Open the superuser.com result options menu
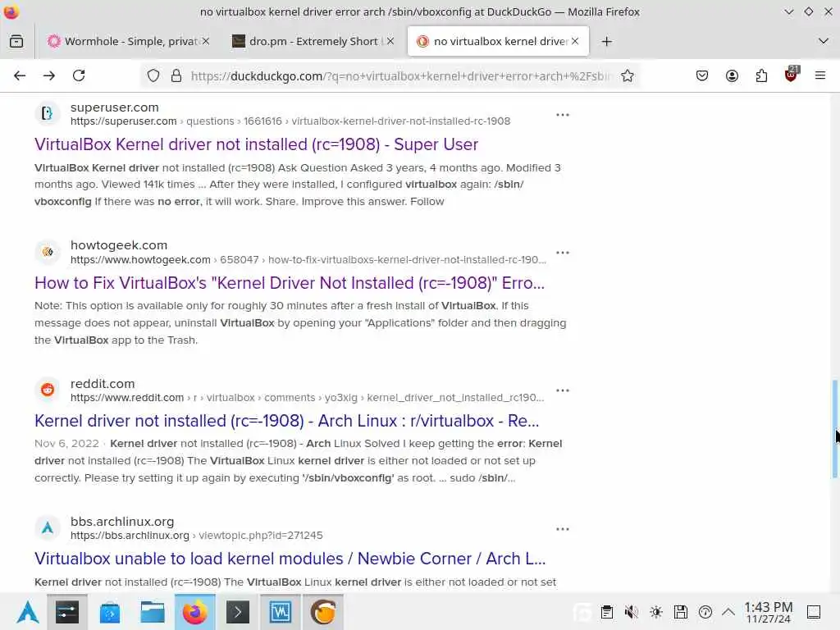Screen dimensions: 840x630 (563, 115)
